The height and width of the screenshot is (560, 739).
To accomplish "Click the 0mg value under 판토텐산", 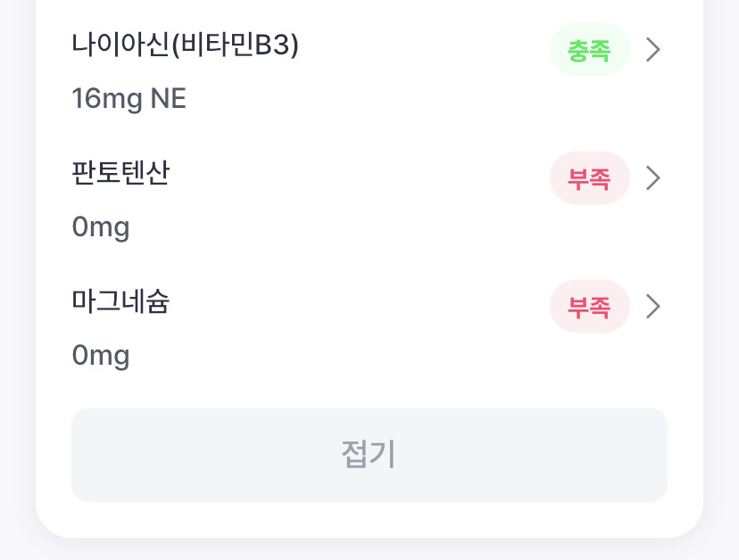I will (x=100, y=227).
